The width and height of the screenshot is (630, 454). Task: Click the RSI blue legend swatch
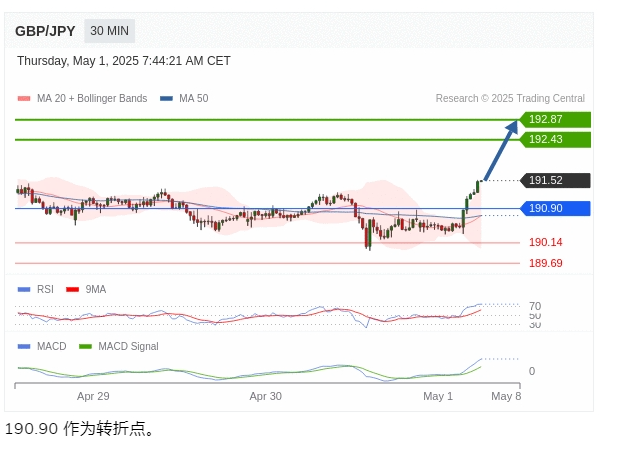pyautogui.click(x=24, y=289)
